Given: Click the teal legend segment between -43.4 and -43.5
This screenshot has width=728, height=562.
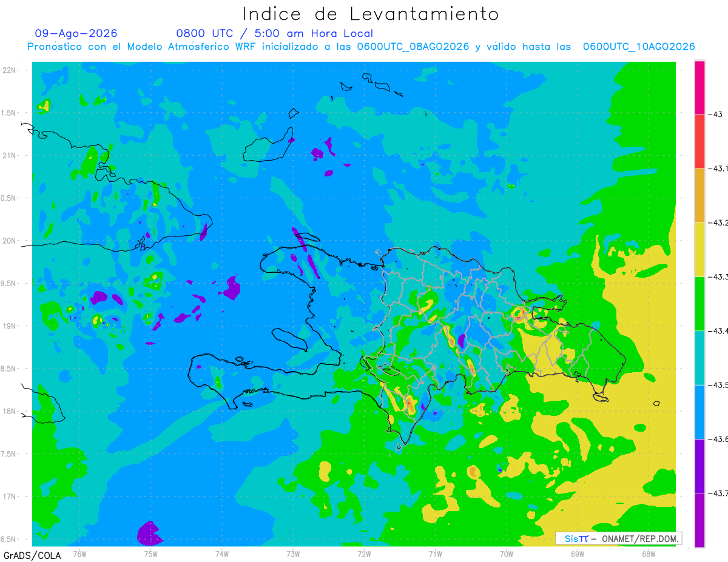Looking at the screenshot, I should 699,358.
